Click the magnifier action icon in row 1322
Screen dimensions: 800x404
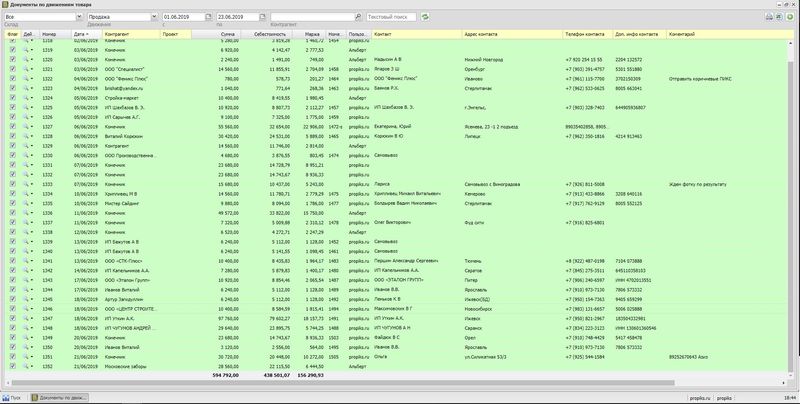coord(26,79)
